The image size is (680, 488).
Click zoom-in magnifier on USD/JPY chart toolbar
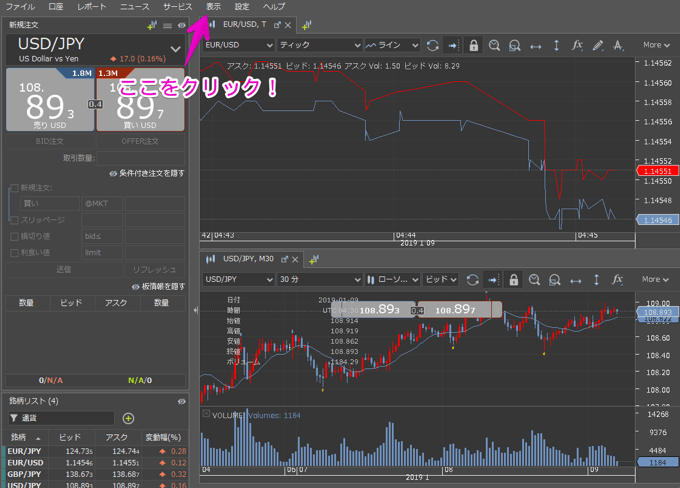534,280
